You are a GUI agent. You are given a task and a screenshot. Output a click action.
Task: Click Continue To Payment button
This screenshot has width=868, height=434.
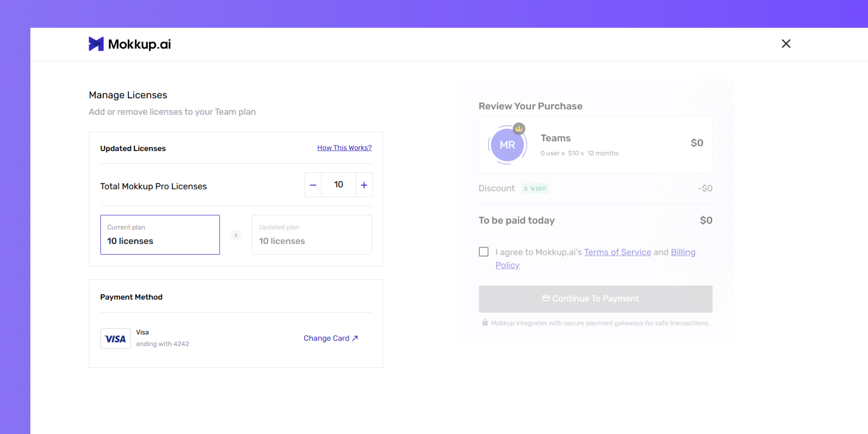coord(595,299)
